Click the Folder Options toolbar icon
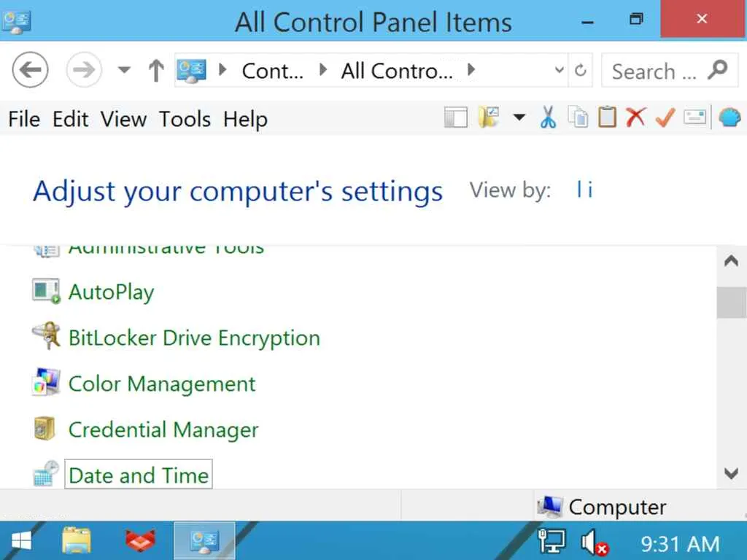This screenshot has height=560, width=747. 488,117
